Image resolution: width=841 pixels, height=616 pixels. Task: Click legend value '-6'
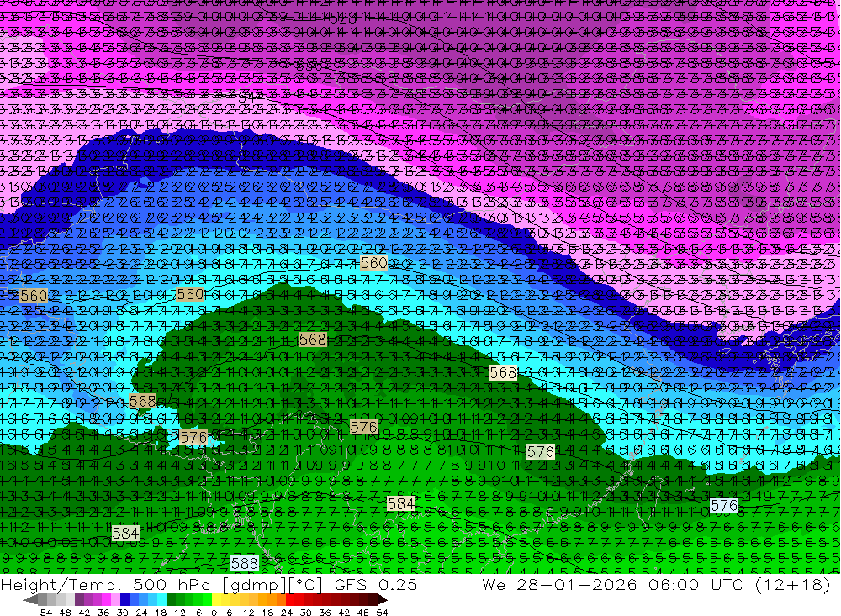click(x=195, y=613)
